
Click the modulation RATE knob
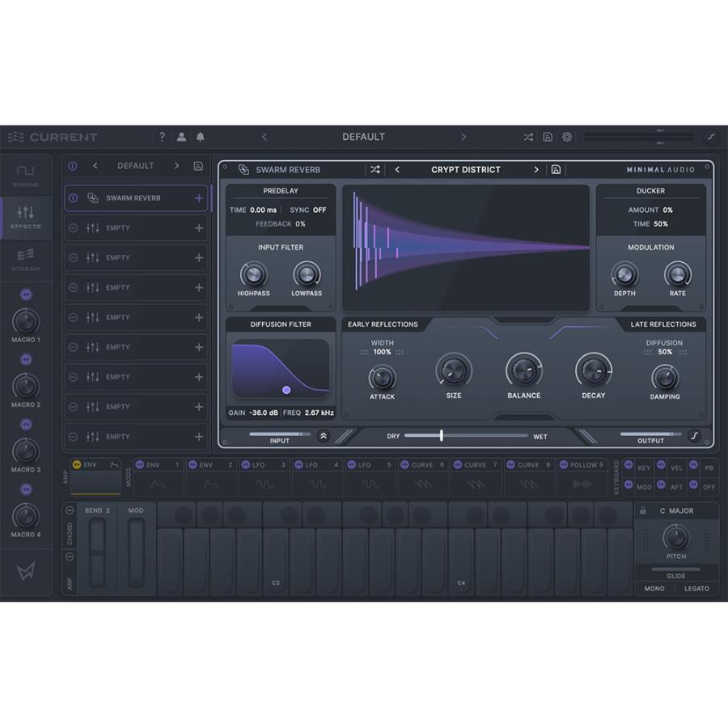tap(677, 274)
